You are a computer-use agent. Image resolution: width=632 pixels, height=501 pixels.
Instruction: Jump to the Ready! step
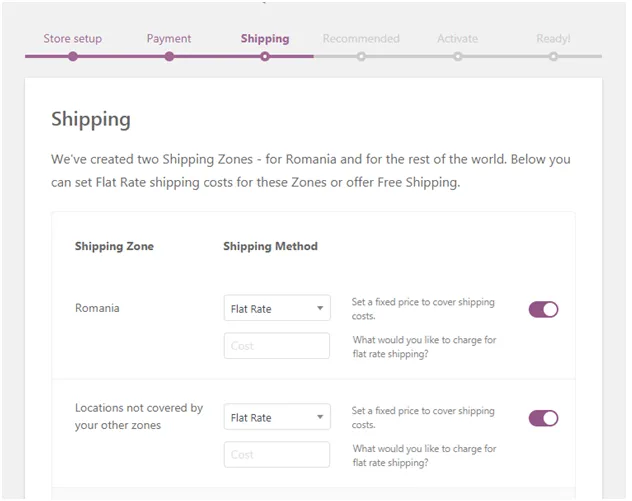click(x=553, y=39)
